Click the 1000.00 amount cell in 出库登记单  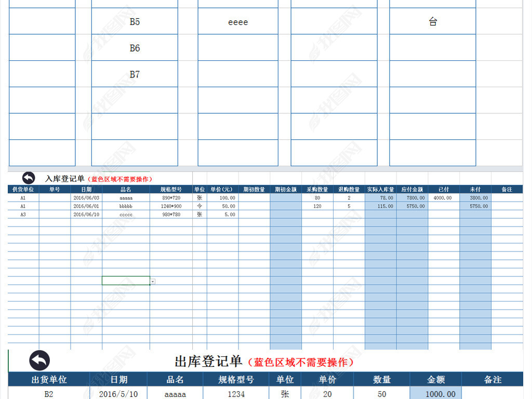435,394
